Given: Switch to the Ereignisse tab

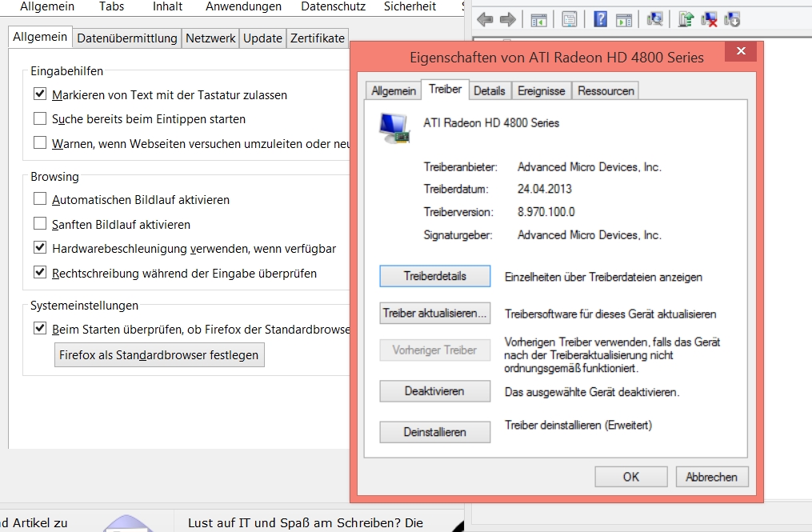Looking at the screenshot, I should click(541, 90).
